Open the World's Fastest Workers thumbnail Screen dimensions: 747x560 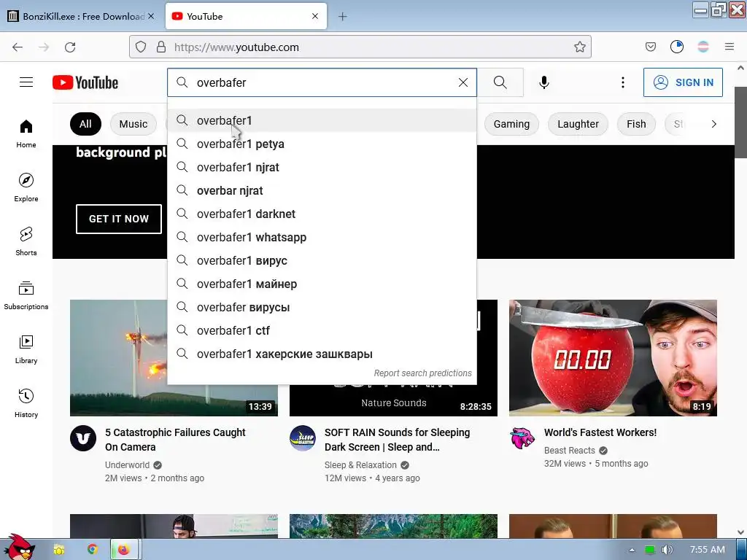point(613,357)
